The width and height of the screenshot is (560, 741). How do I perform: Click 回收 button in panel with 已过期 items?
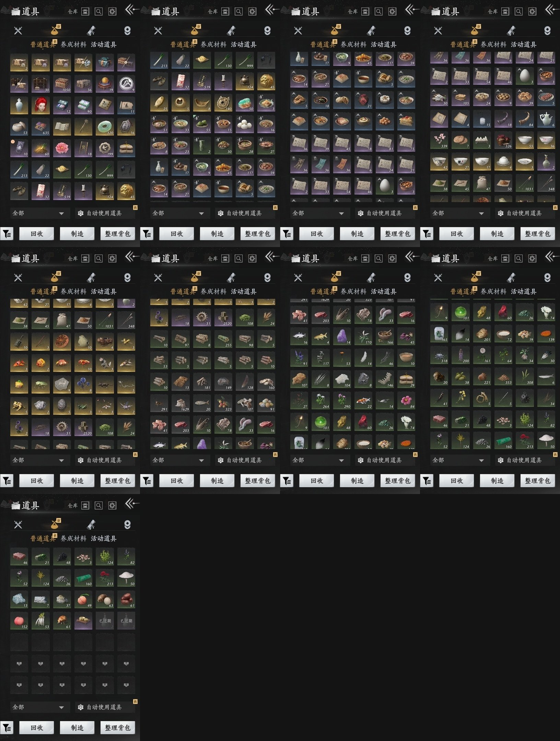pyautogui.click(x=37, y=728)
